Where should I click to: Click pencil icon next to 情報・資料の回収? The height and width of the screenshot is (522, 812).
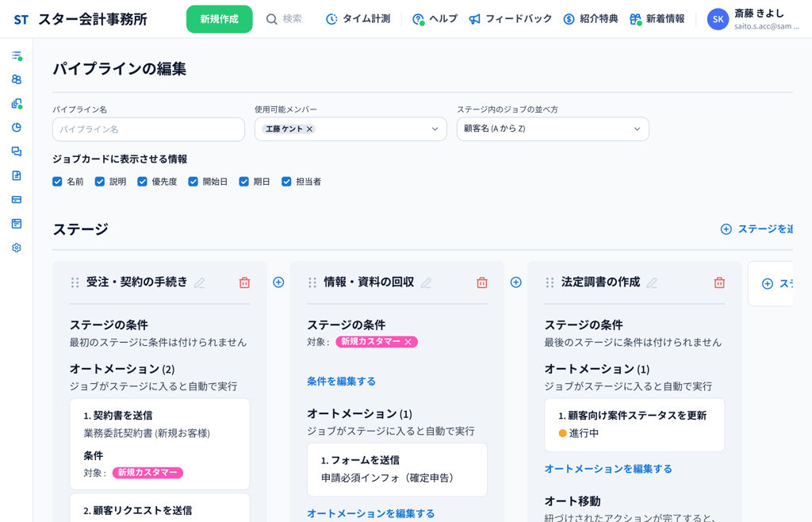[x=427, y=282]
